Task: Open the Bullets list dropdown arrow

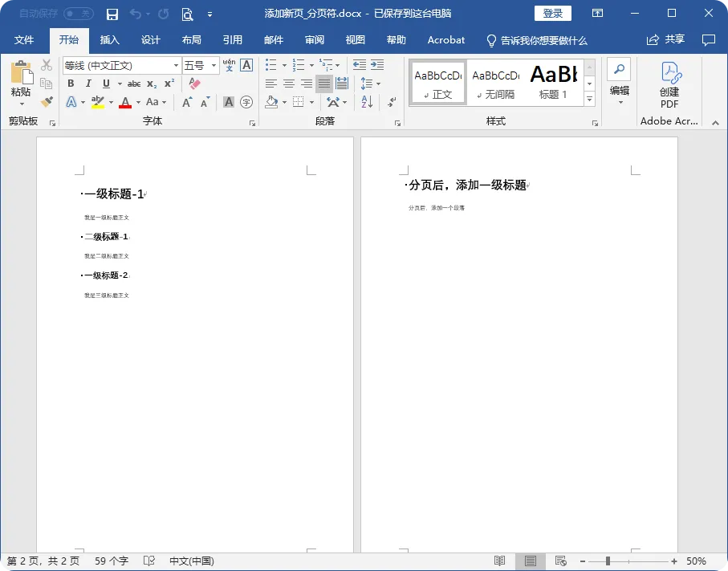Action: click(x=285, y=66)
